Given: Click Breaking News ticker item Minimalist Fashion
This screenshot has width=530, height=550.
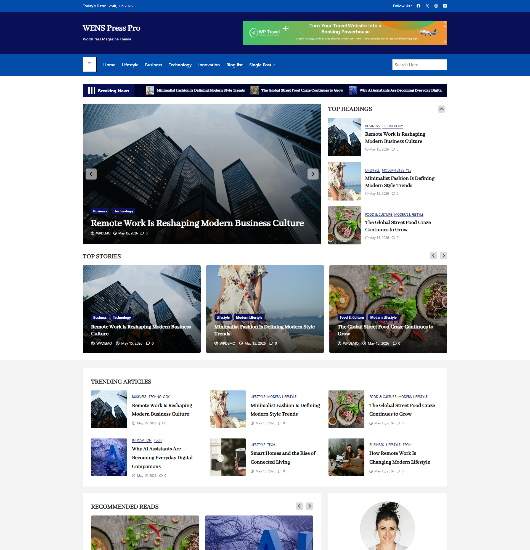Looking at the screenshot, I should point(201,90).
